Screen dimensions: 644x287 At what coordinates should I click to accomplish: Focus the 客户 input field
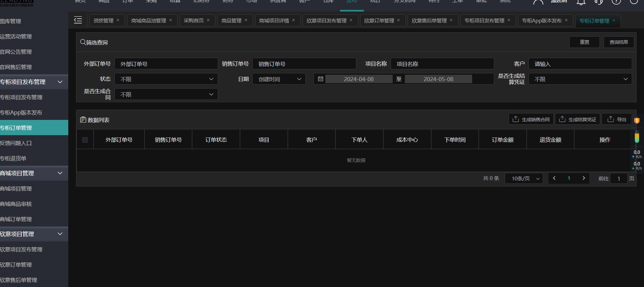coord(580,64)
